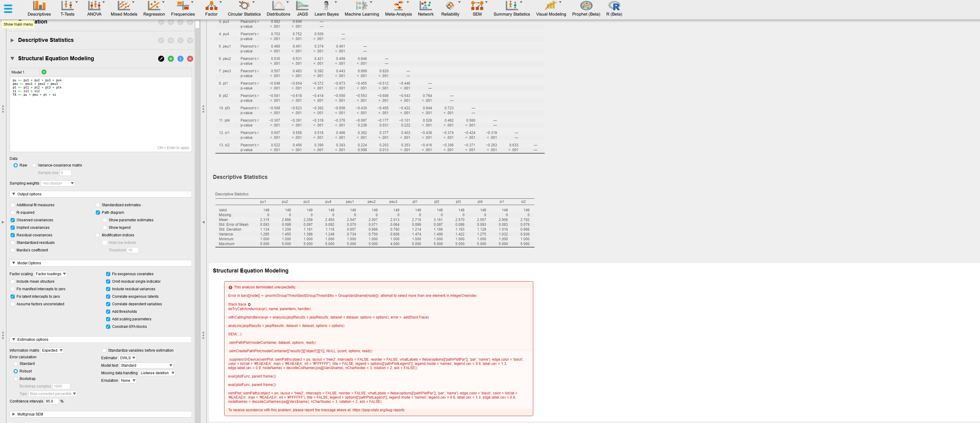
Task: Select the T-Tests icon
Action: [x=68, y=8]
